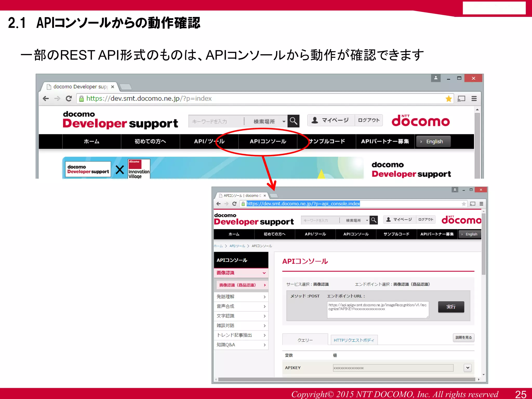The height and width of the screenshot is (399, 532).
Task: Click 説明を見る button
Action: 464,337
